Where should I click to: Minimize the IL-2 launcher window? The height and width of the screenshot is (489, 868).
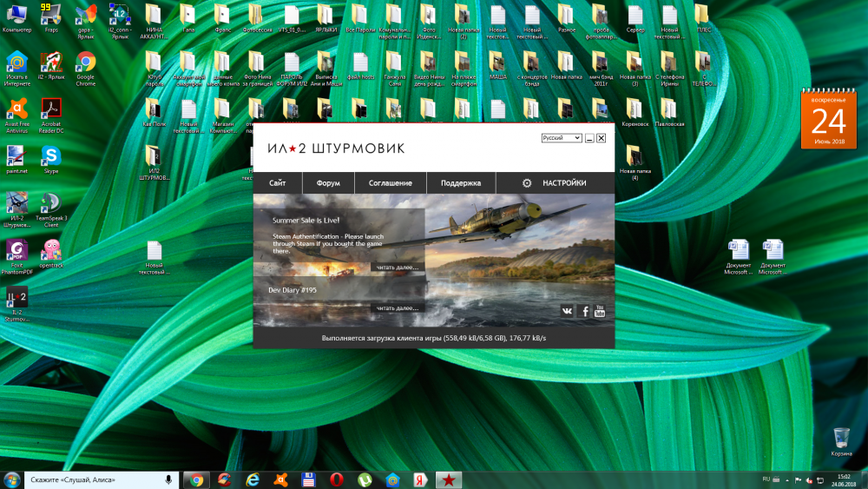(x=589, y=138)
